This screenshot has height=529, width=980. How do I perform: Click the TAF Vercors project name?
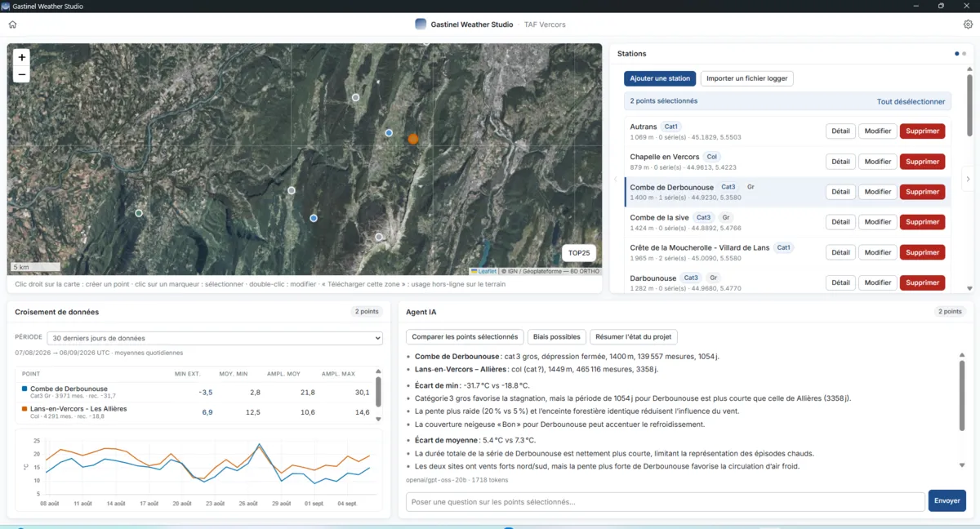(x=545, y=24)
